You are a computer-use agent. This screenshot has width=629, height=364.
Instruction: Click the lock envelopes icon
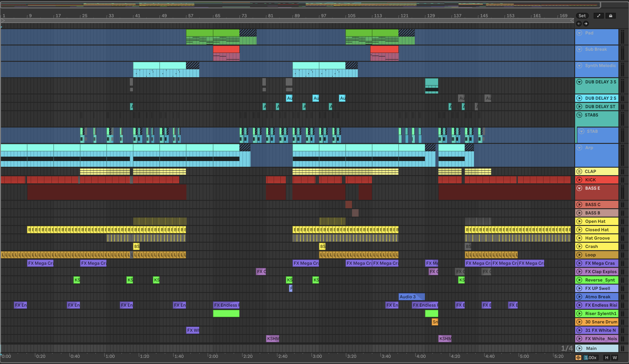coord(610,16)
